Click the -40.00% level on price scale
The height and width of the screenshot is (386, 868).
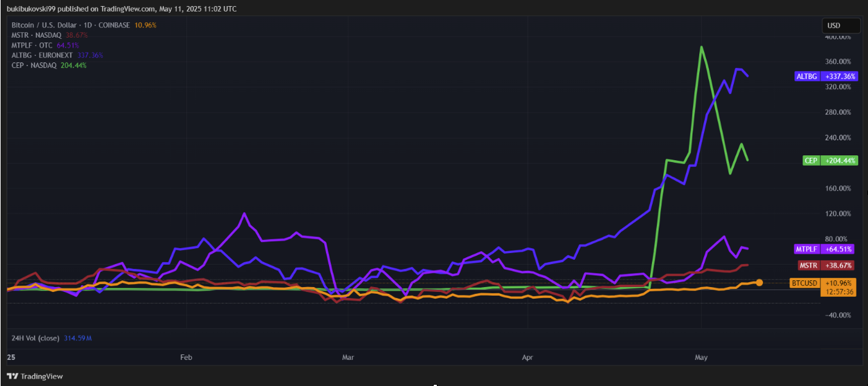(x=839, y=315)
